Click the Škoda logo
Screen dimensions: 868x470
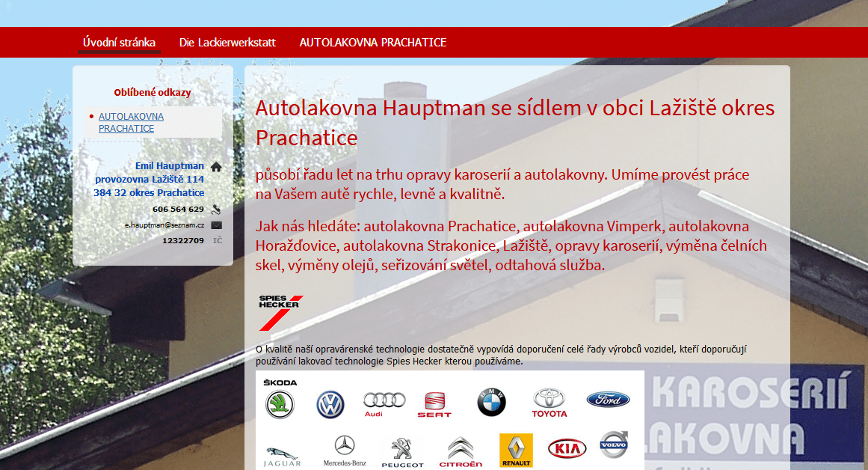(x=280, y=399)
